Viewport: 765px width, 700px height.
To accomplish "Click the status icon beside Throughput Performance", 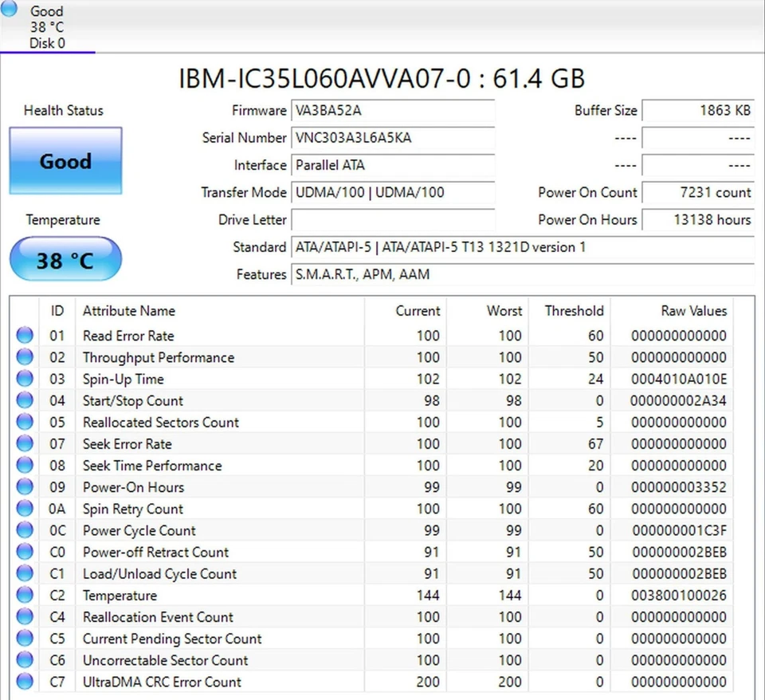I will (x=24, y=357).
